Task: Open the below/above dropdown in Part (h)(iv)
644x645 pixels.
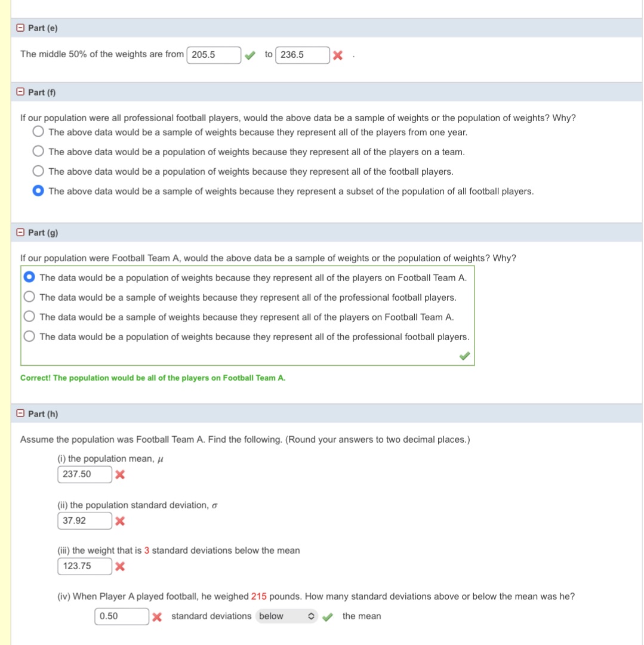Action: click(x=286, y=616)
